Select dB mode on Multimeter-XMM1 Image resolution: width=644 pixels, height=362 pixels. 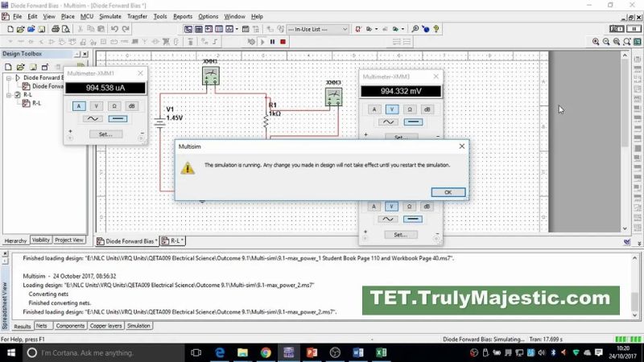[131, 106]
